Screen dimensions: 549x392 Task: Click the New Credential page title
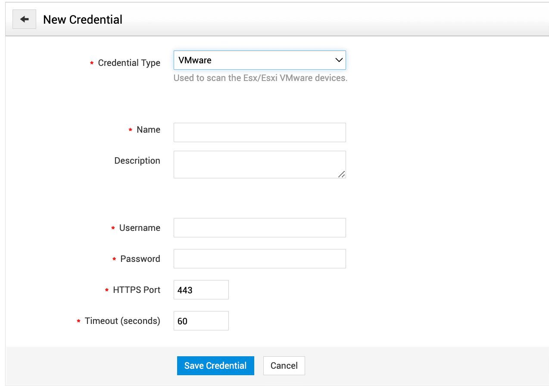(x=83, y=20)
